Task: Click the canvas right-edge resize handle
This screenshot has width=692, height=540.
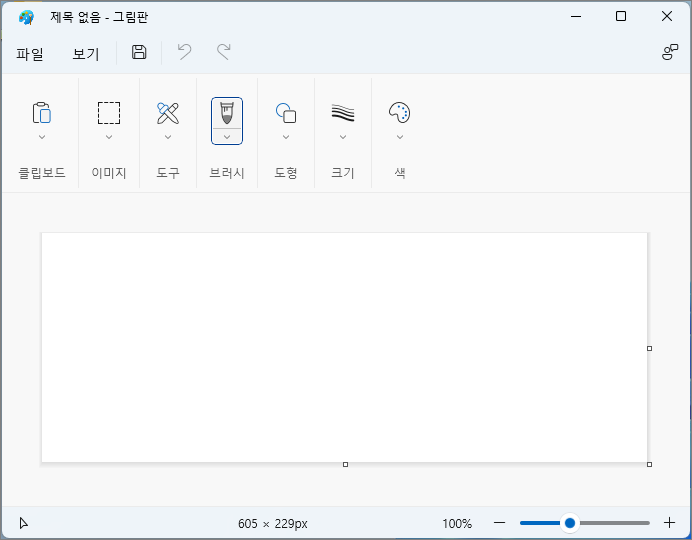Action: tap(649, 349)
